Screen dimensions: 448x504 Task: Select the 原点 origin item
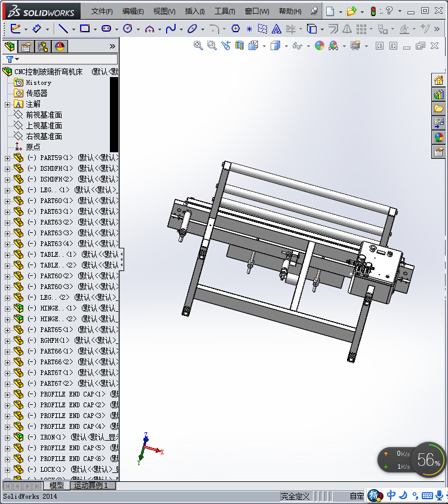tap(33, 147)
